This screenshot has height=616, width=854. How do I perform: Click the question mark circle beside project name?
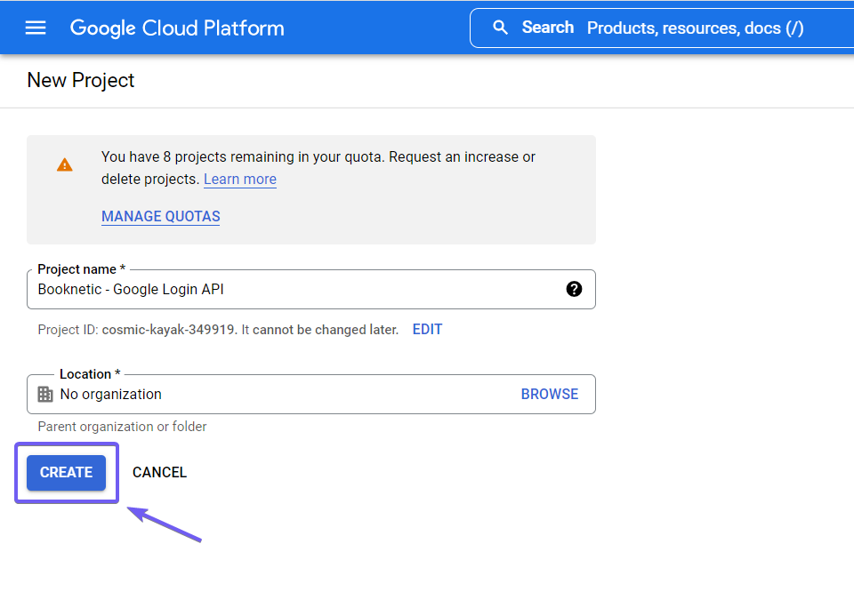point(574,289)
